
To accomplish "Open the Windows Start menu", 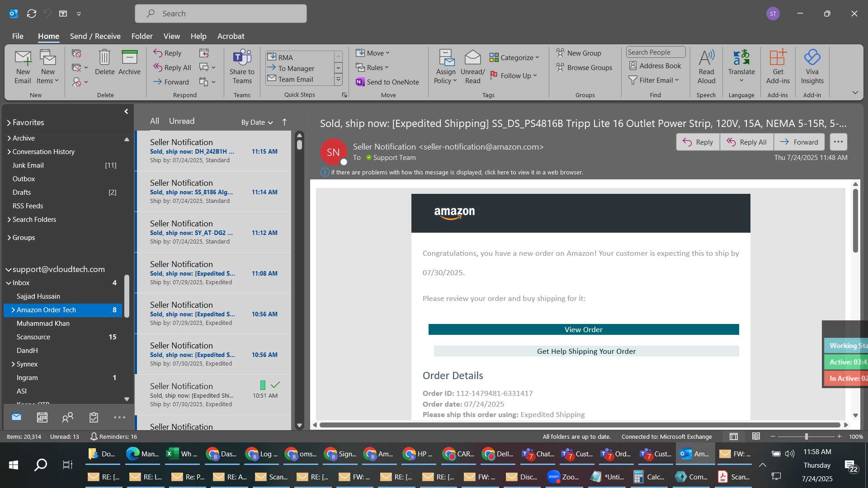I will 14,465.
